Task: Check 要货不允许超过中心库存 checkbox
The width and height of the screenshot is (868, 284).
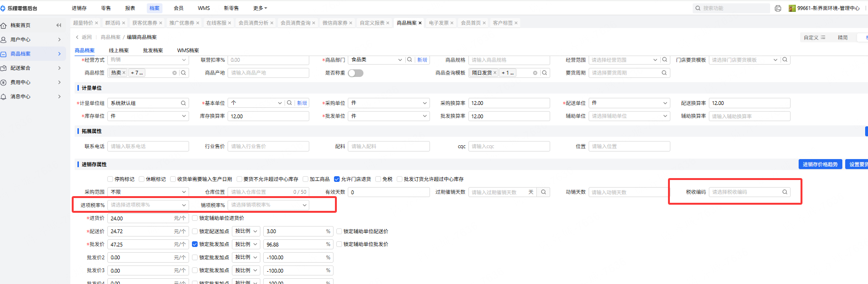Action: pyautogui.click(x=239, y=179)
